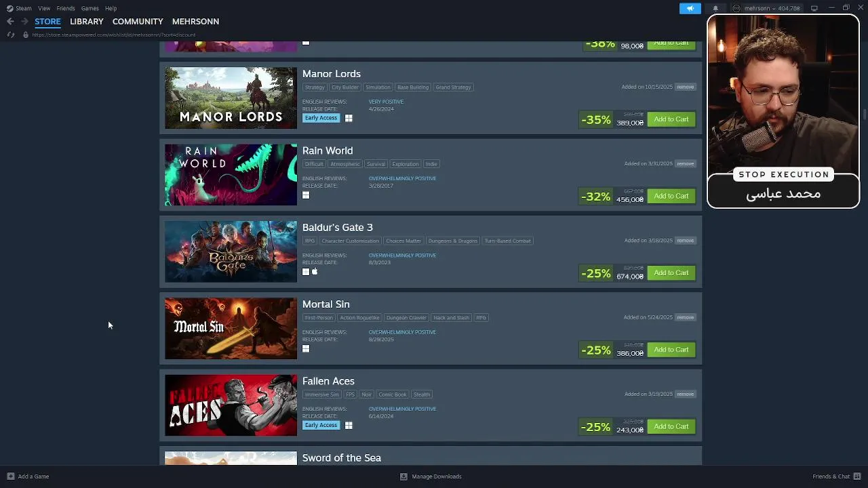
Task: Open Manage Downloads
Action: (x=431, y=476)
